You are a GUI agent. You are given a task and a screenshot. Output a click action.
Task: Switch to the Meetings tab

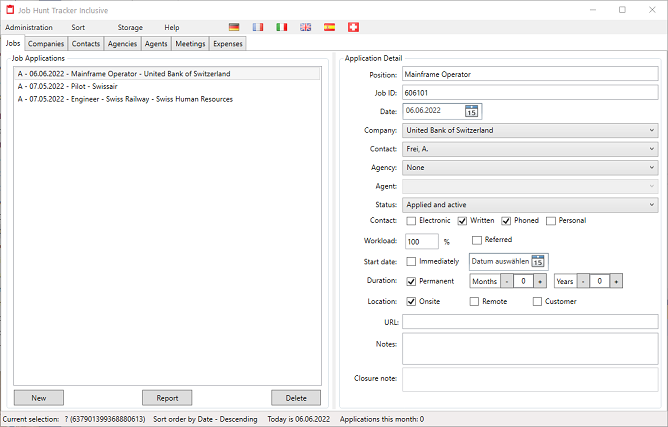[190, 43]
